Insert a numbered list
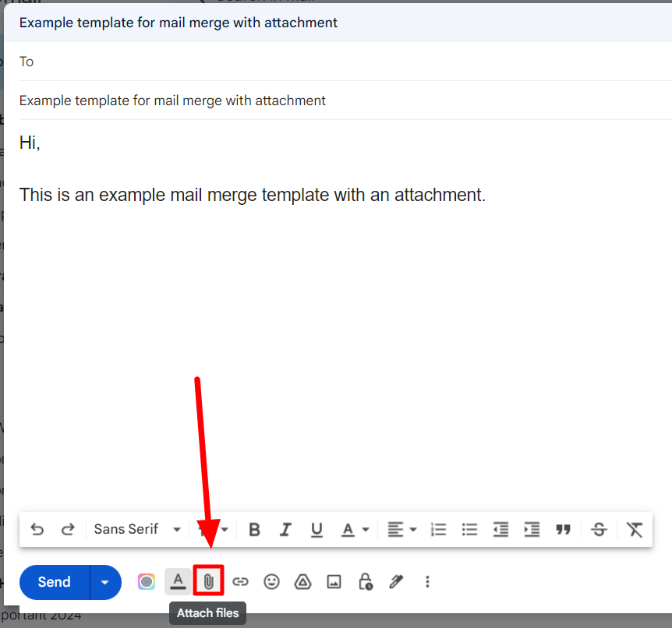 [438, 530]
